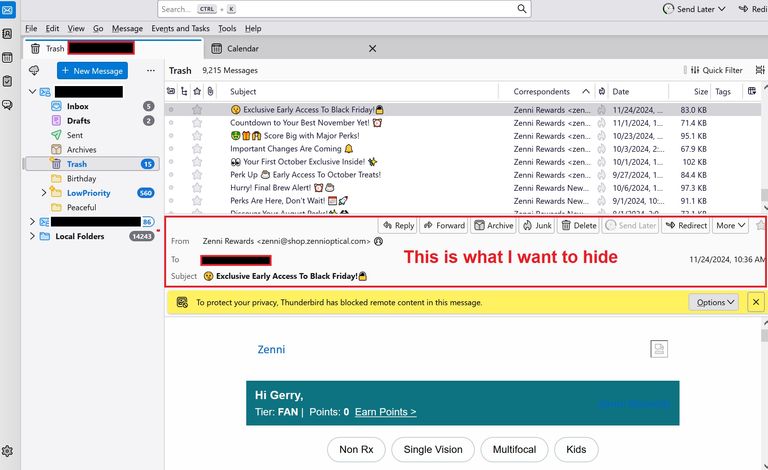
Task: Star the Countdown to Your Best November message
Action: pyautogui.click(x=197, y=123)
